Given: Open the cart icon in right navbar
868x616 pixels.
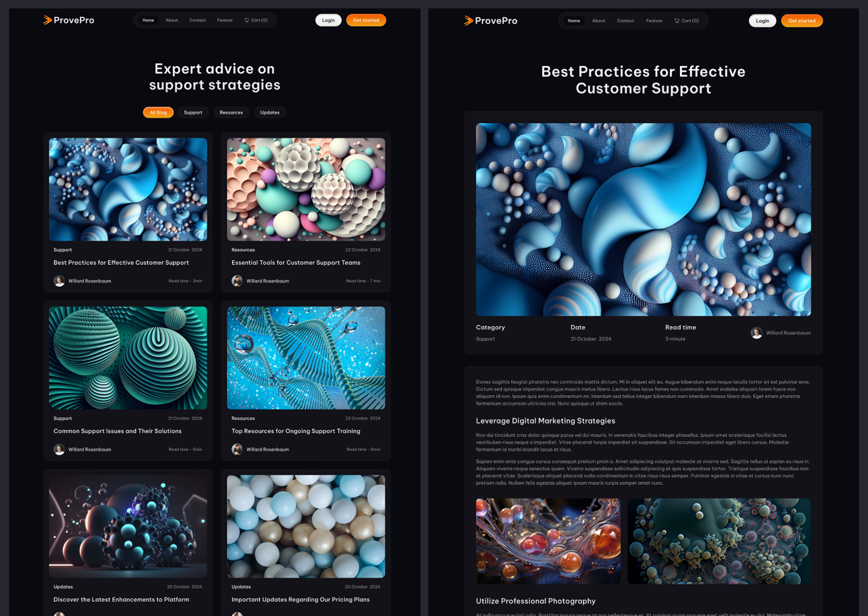Looking at the screenshot, I should (x=676, y=21).
